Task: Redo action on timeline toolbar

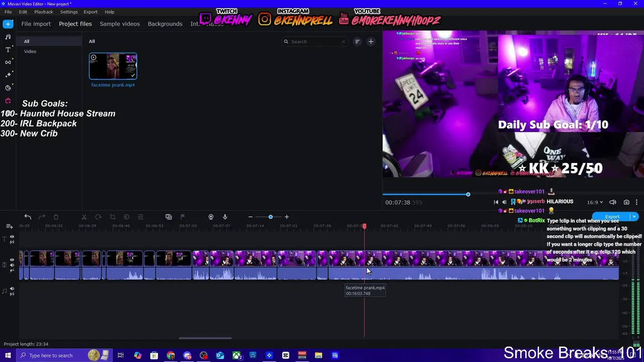Action: tap(42, 217)
